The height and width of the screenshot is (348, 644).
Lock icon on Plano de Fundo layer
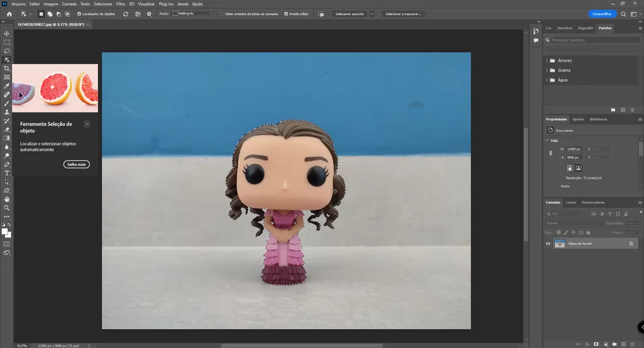[x=631, y=244]
